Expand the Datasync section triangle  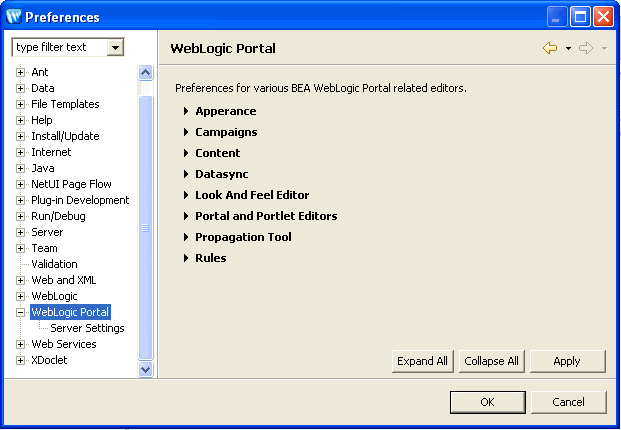(186, 174)
